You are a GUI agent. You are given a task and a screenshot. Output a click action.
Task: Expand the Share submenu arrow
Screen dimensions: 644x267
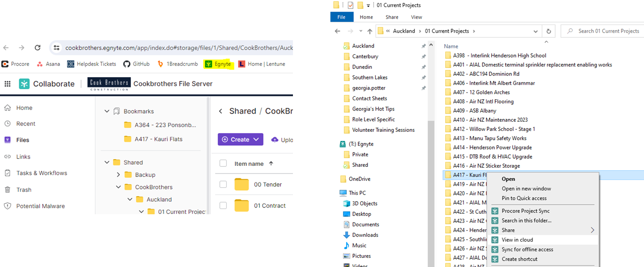(593, 230)
